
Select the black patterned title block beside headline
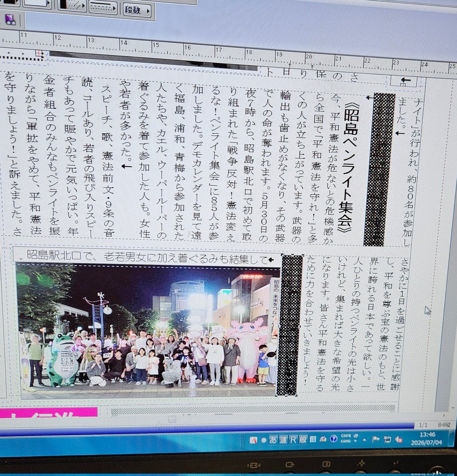coord(379,169)
